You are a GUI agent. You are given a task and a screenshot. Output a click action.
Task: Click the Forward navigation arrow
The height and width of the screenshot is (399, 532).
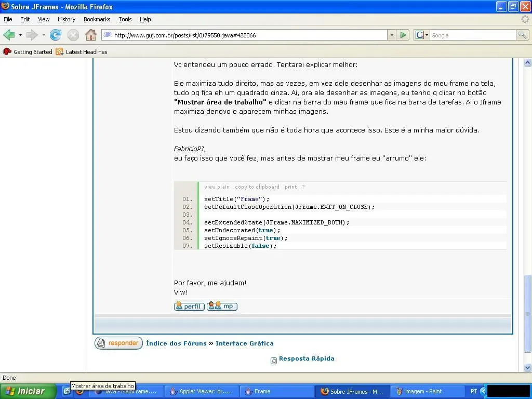(x=32, y=35)
